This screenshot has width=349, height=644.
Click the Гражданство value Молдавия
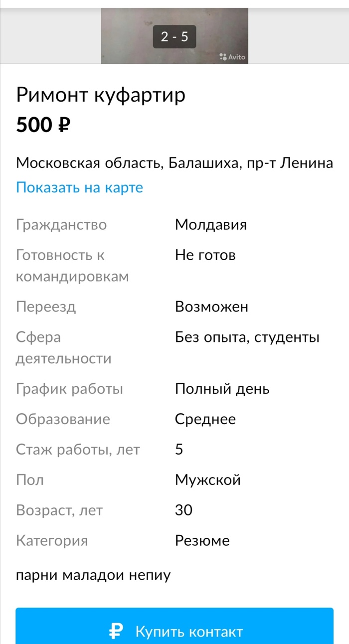coord(210,225)
